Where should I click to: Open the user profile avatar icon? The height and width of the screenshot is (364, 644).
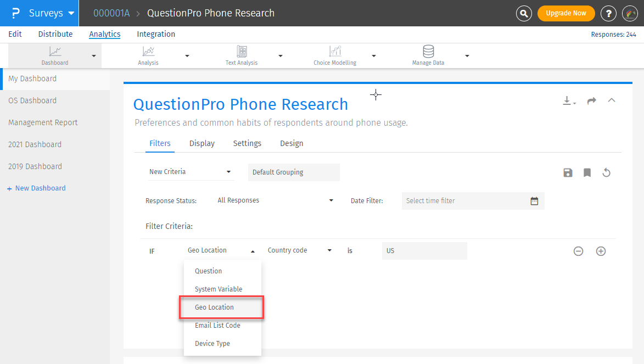pyautogui.click(x=630, y=14)
